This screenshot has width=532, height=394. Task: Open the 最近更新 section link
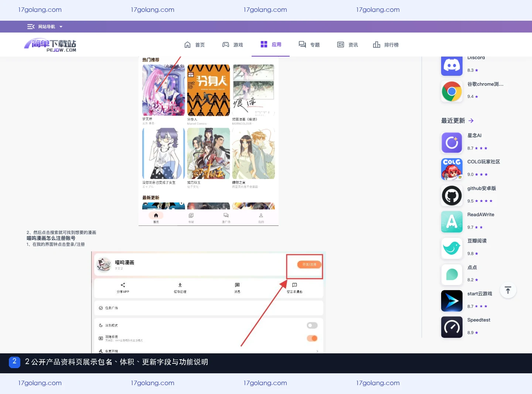pyautogui.click(x=457, y=120)
